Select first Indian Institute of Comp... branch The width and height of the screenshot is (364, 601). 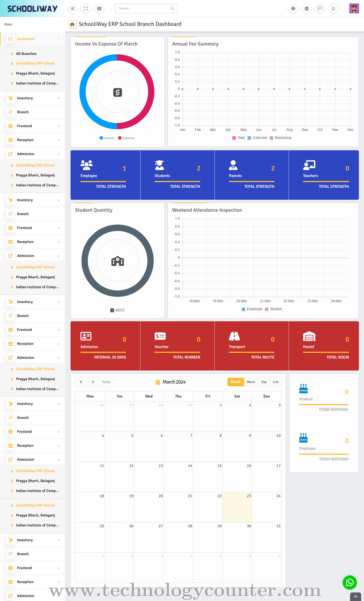(x=37, y=83)
